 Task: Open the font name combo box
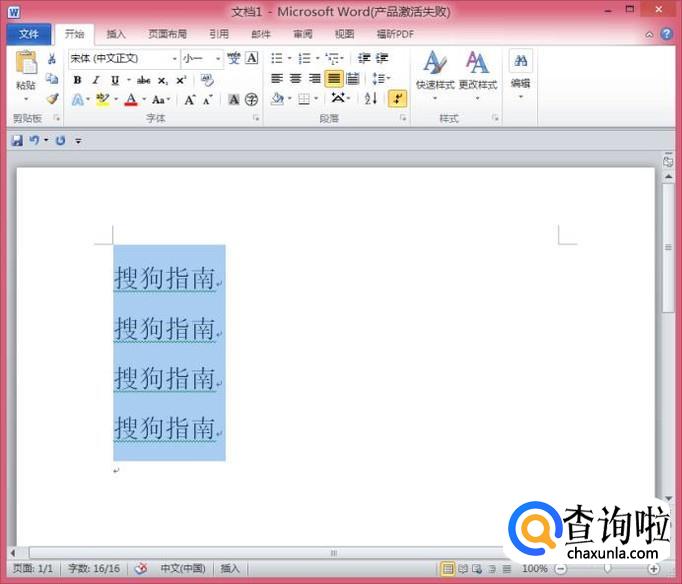tap(124, 58)
